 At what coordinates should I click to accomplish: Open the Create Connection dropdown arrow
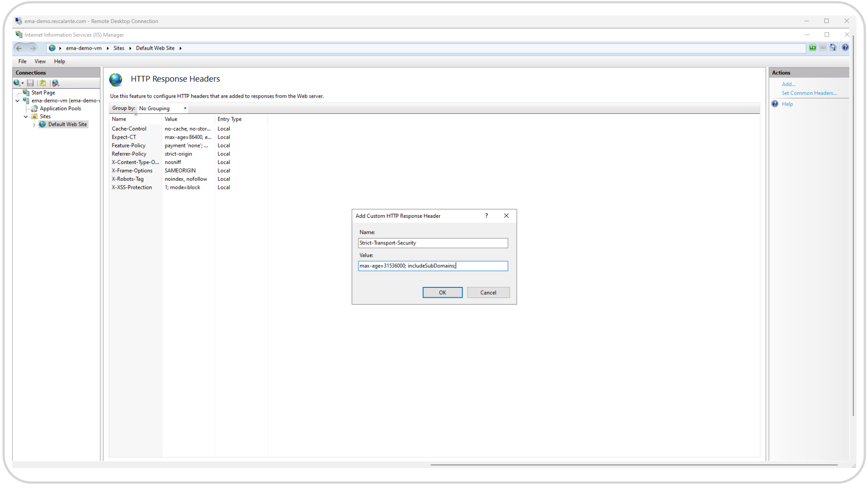click(23, 84)
